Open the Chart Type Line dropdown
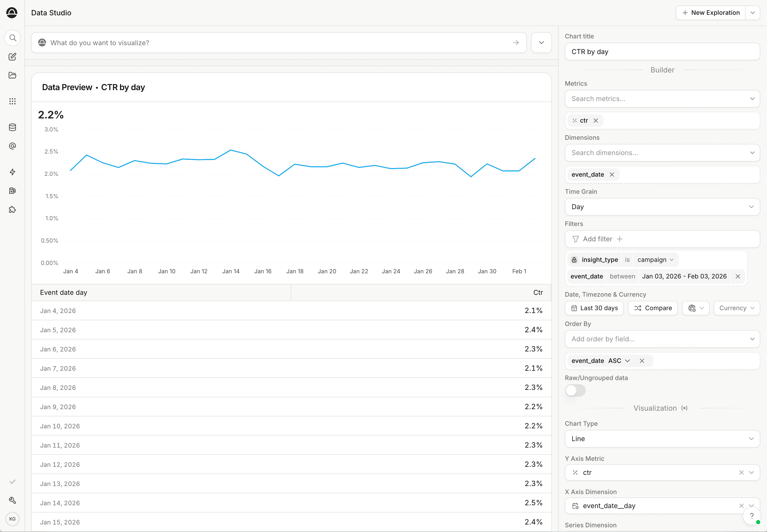 point(662,439)
